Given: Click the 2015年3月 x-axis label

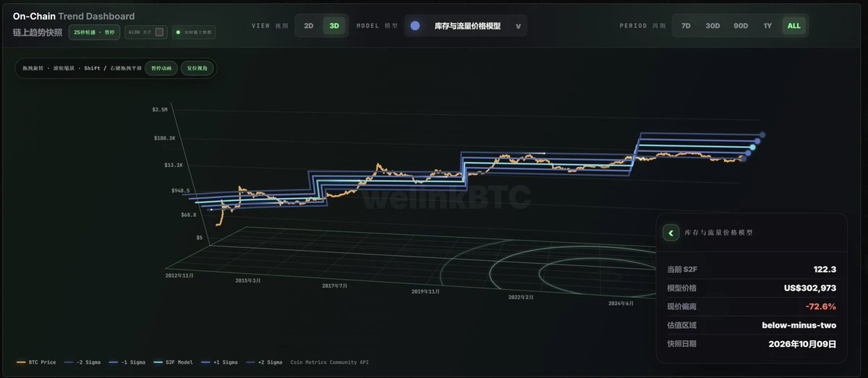Looking at the screenshot, I should click(x=247, y=280).
